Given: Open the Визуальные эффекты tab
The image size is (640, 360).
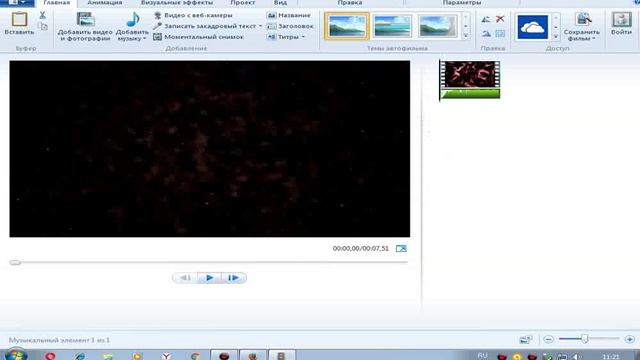Looking at the screenshot, I should coord(177,2).
